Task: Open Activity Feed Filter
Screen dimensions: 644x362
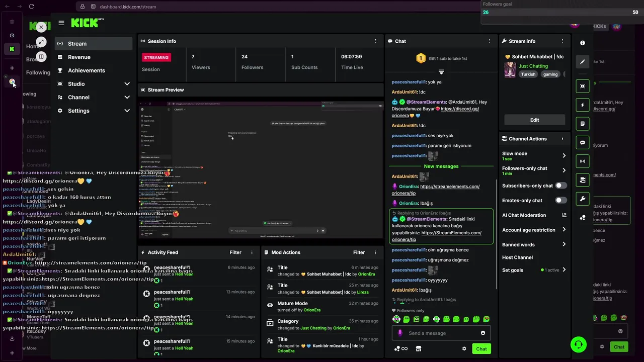Action: [235, 252]
